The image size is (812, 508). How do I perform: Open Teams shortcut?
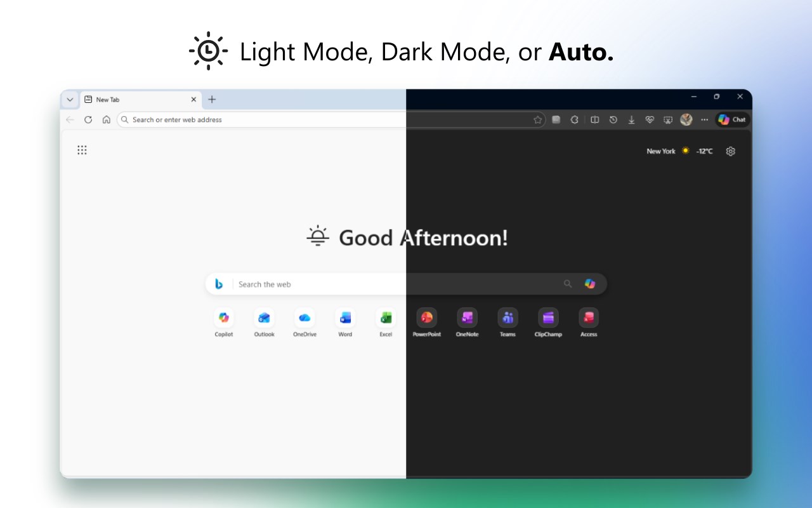tap(507, 323)
